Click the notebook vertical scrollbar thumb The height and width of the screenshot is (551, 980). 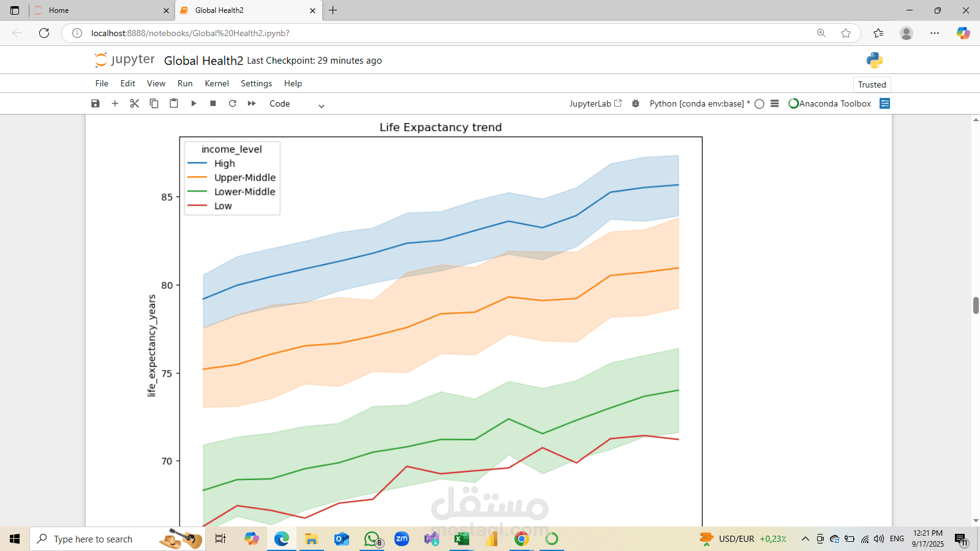[x=976, y=305]
